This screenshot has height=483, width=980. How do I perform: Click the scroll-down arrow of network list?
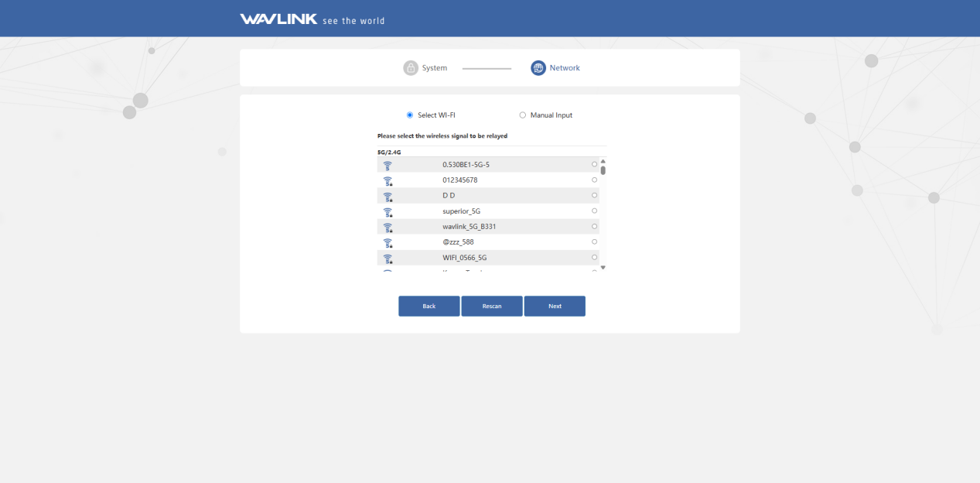[x=603, y=268]
